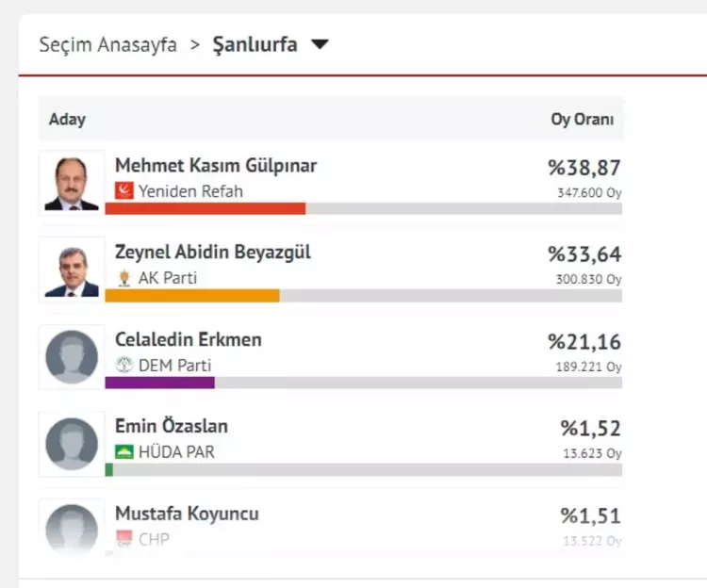This screenshot has width=707, height=588.
Task: Open the Şanlıurfa city dropdown arrow
Action: pos(320,44)
